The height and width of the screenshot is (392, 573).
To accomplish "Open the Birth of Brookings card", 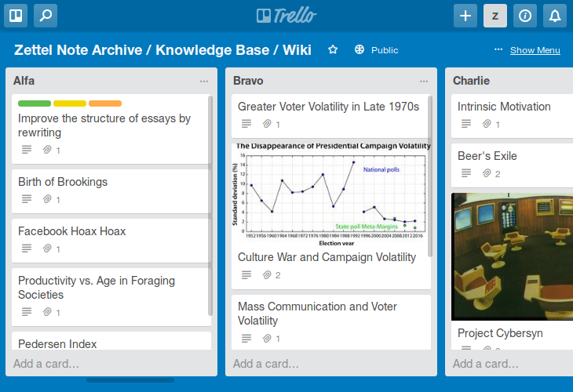I will click(x=111, y=191).
